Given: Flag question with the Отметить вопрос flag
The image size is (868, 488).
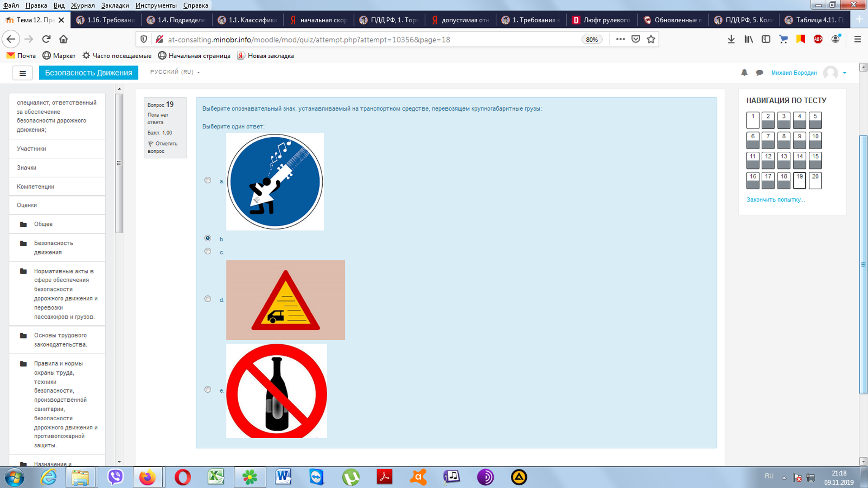Looking at the screenshot, I should tap(162, 147).
